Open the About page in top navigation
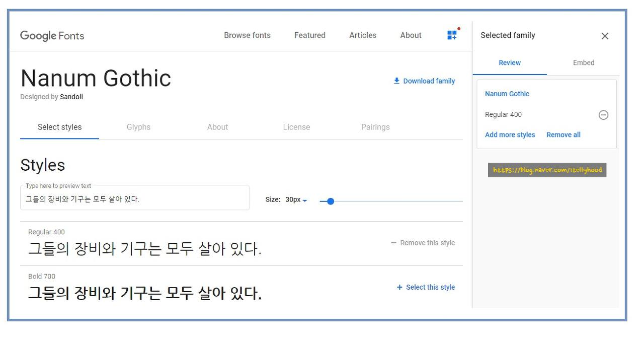Viewport: 644px width, 340px height. pos(411,35)
